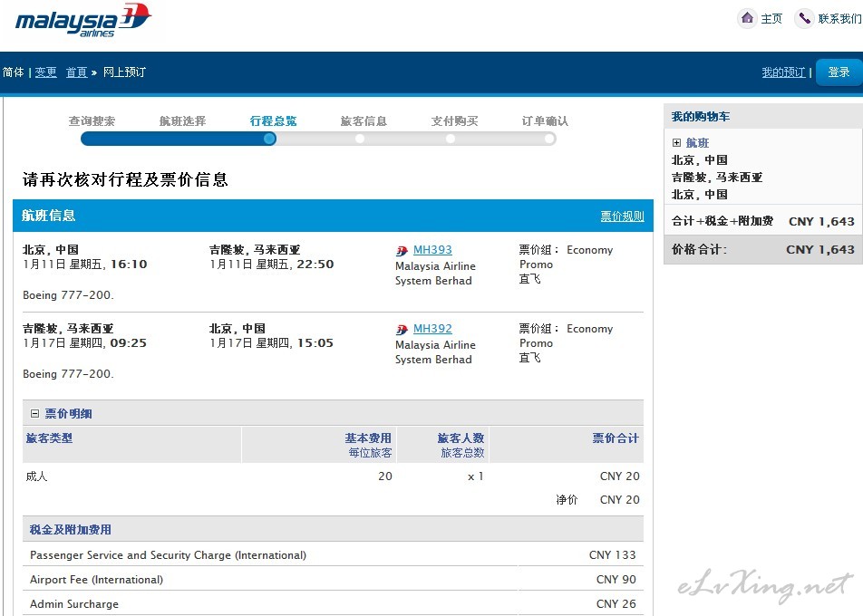Click the phone icon beside 联系我们
Image resolution: width=863 pixels, height=616 pixels.
pyautogui.click(x=804, y=18)
